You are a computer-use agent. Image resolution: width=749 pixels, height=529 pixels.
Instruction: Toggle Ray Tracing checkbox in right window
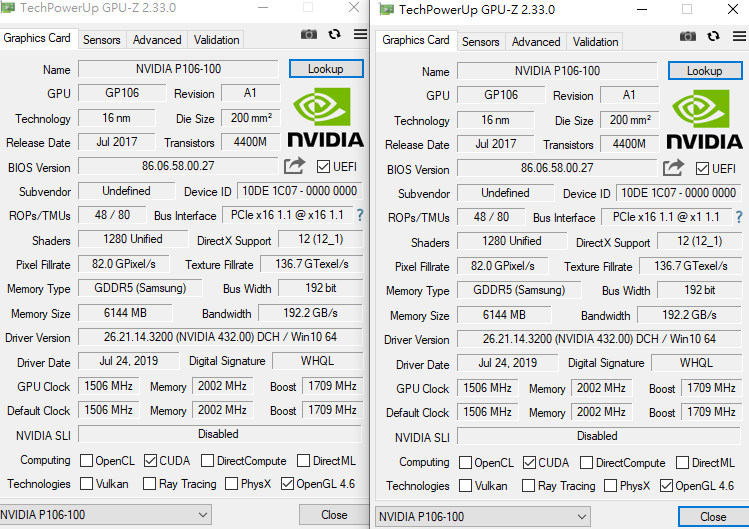(x=528, y=486)
